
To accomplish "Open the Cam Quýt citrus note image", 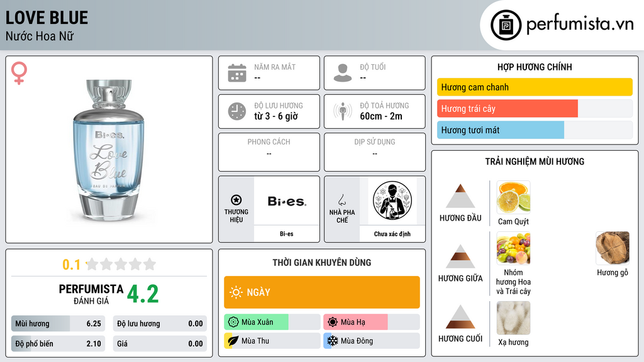I will [513, 197].
